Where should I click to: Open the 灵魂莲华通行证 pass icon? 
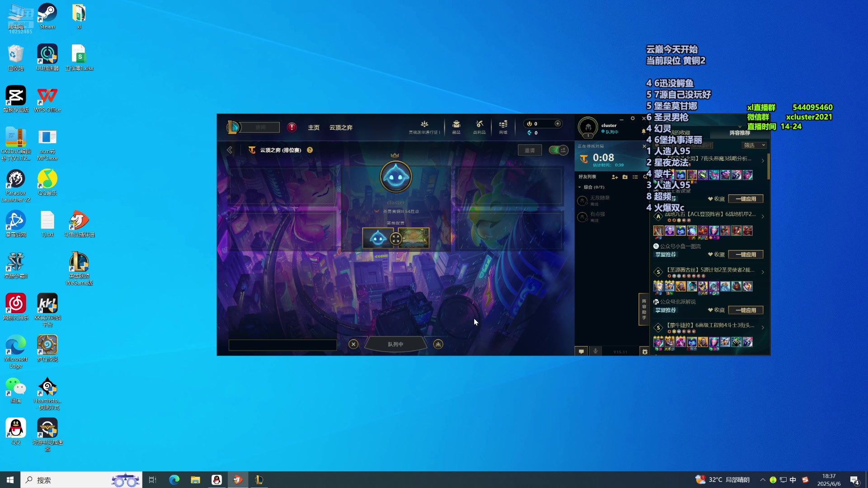click(x=424, y=127)
